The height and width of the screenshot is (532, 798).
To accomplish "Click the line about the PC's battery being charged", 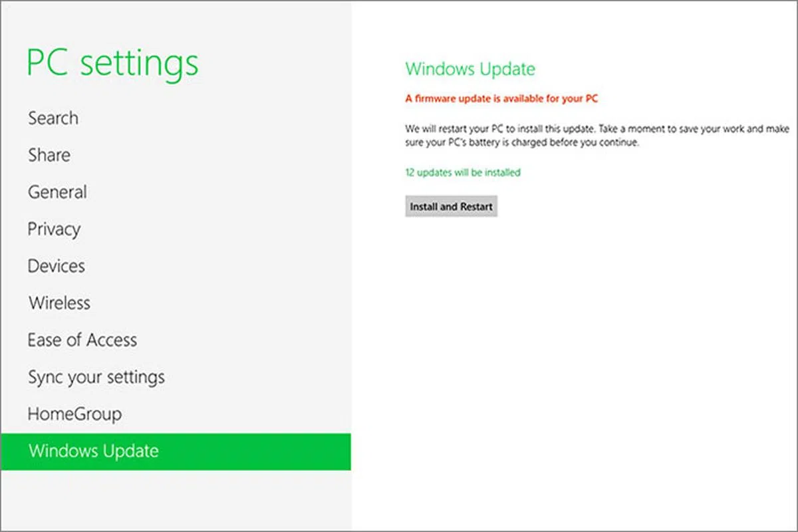I will 522,143.
